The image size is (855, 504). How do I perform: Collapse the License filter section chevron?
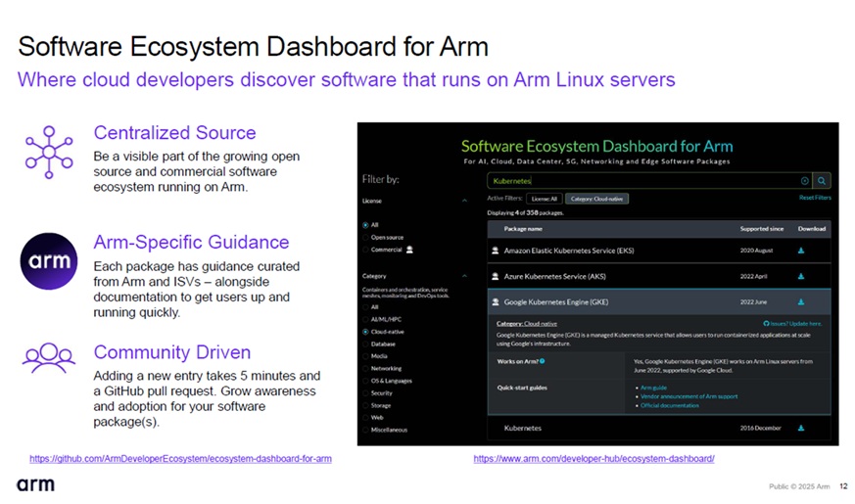464,201
